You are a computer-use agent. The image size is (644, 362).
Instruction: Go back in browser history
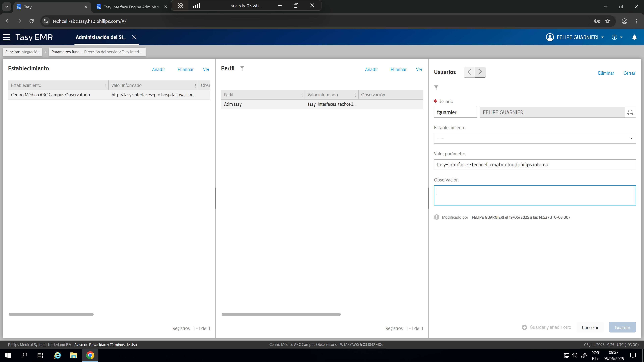8,21
